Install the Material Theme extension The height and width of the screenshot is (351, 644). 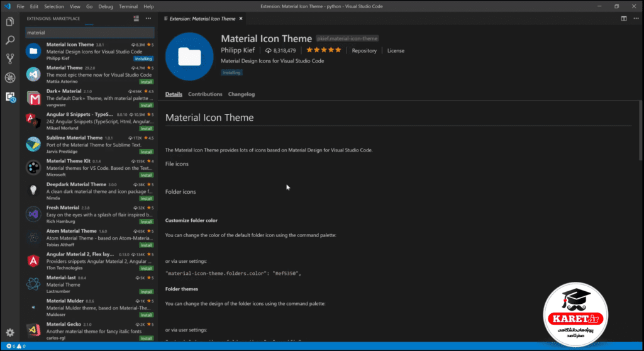pos(146,82)
